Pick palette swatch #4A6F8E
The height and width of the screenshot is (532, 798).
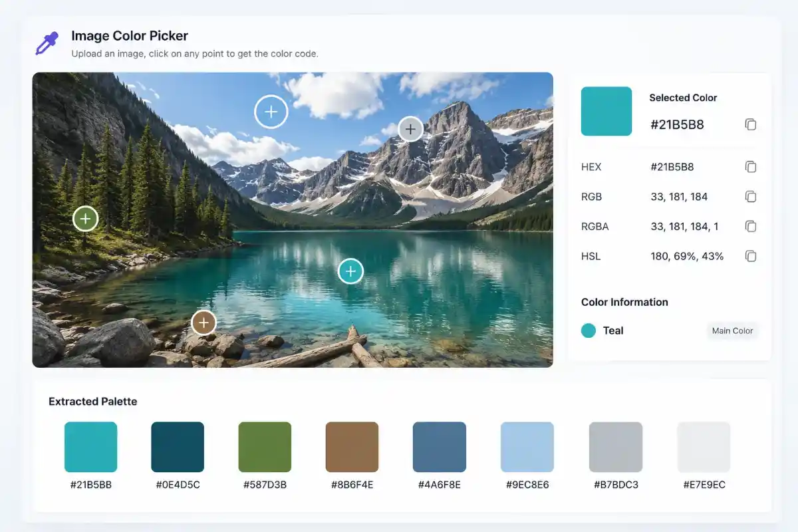point(440,447)
